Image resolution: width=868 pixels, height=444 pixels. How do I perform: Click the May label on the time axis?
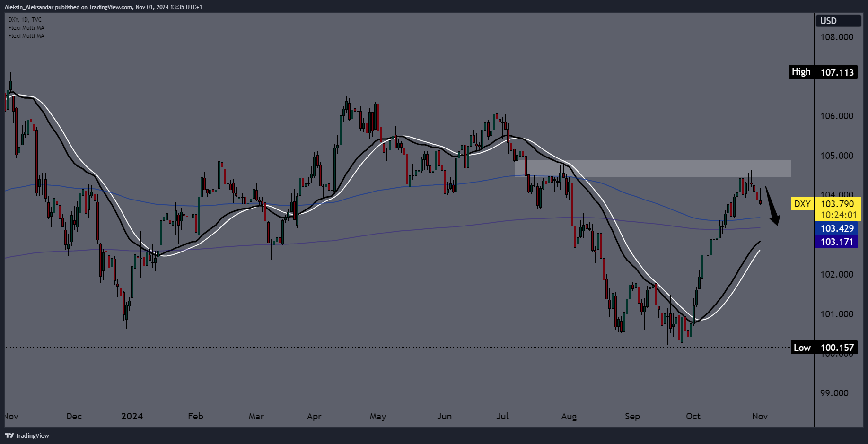(x=377, y=416)
